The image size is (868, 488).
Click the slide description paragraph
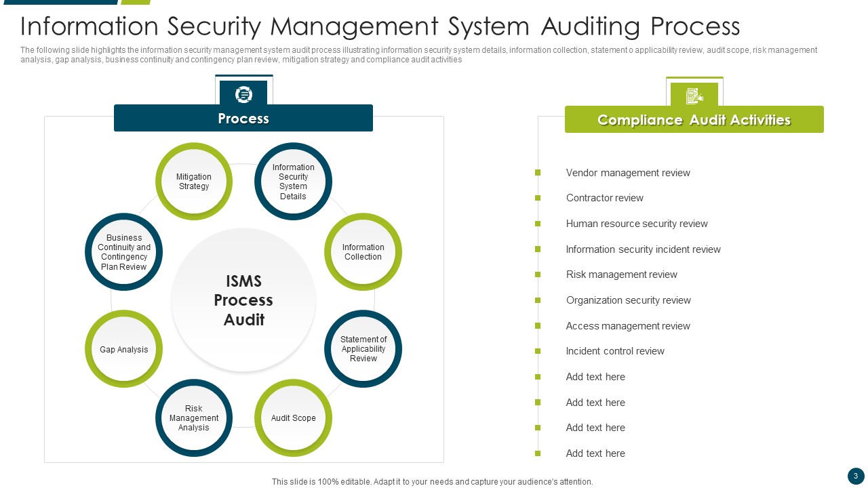click(x=419, y=55)
